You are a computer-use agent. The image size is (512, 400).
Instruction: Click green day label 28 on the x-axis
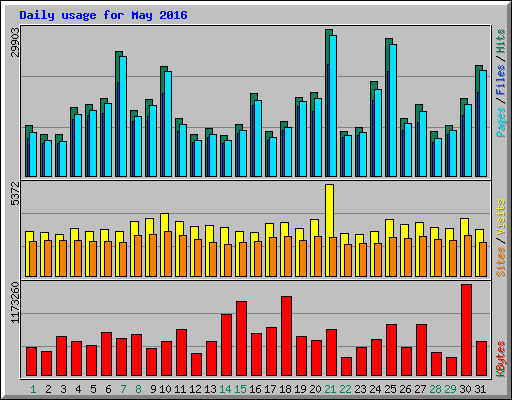tap(435, 389)
